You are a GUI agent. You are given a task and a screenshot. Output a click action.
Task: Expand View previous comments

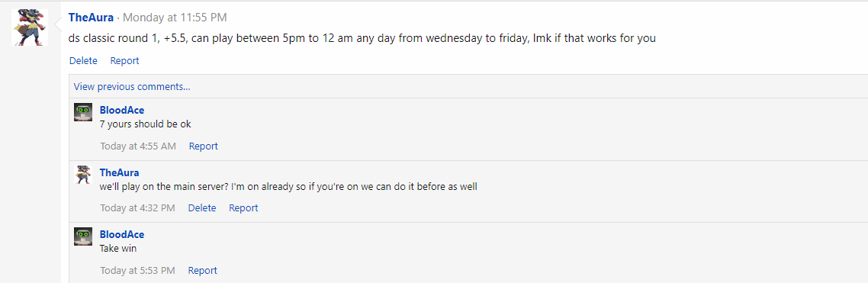(x=132, y=87)
